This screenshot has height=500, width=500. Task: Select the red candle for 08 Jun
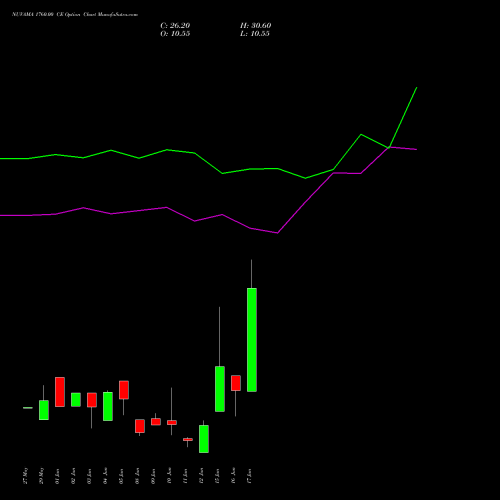(140, 426)
